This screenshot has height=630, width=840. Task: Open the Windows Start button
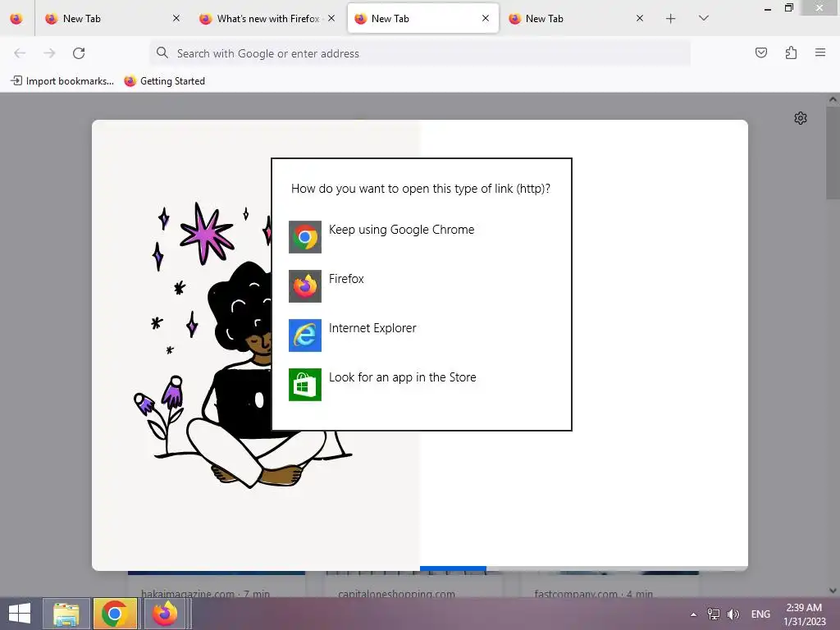20,614
